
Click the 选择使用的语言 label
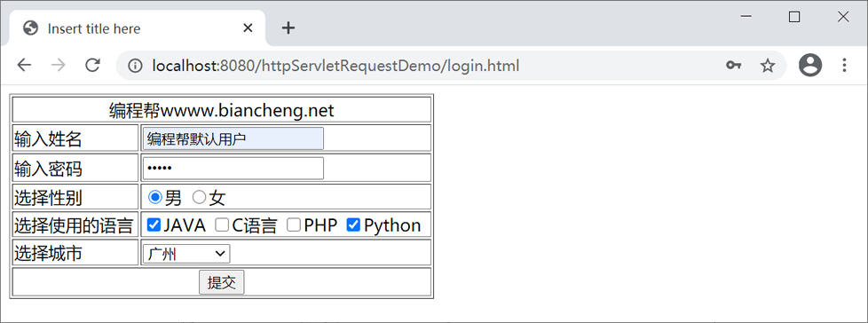(x=74, y=225)
